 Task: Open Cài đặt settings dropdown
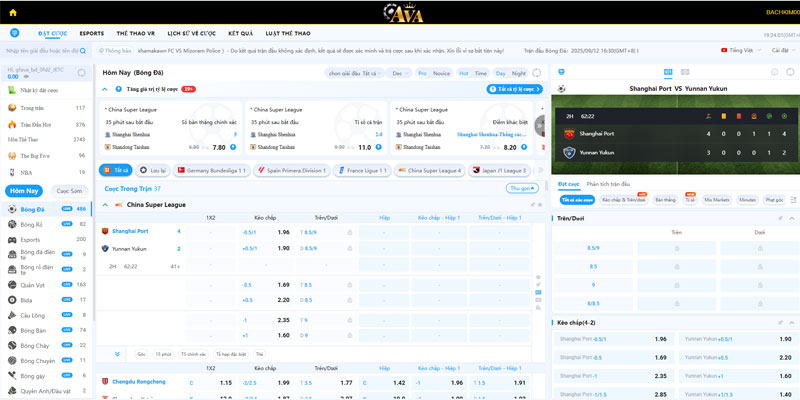[x=783, y=51]
